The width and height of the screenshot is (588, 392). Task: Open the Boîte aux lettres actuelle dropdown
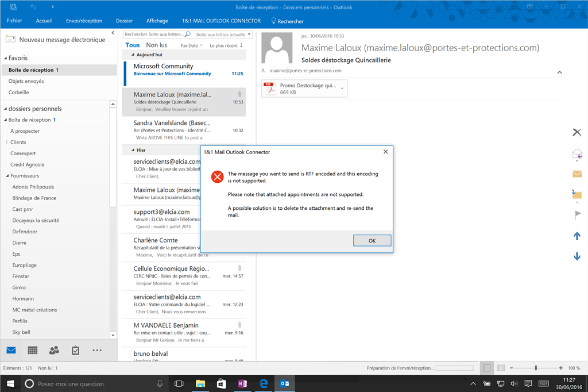(223, 34)
